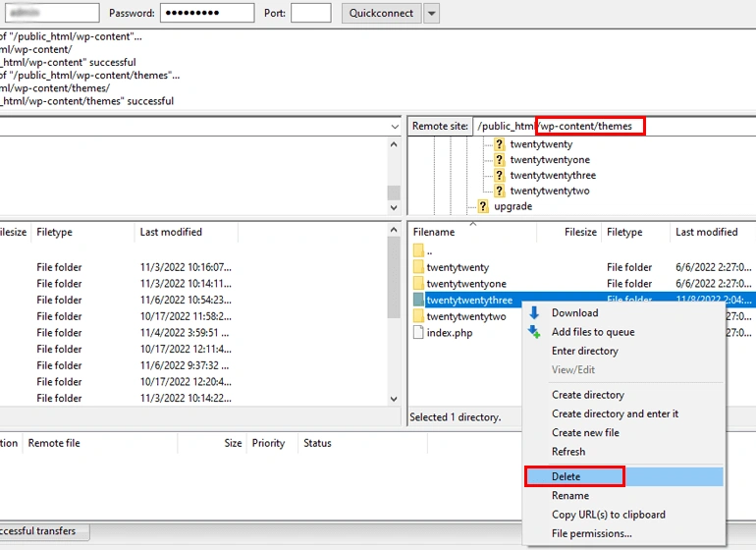This screenshot has height=550, width=756.
Task: Sort remote list by Filesize header
Action: point(568,232)
